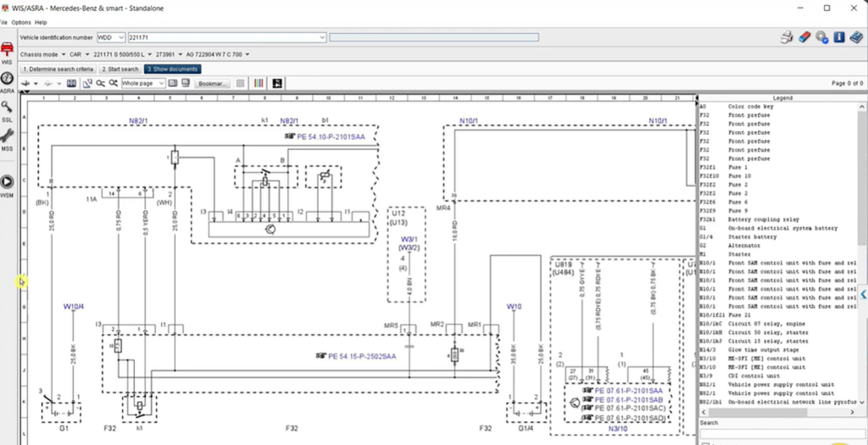Open the File menu
This screenshot has width=868, height=445.
click(3, 23)
